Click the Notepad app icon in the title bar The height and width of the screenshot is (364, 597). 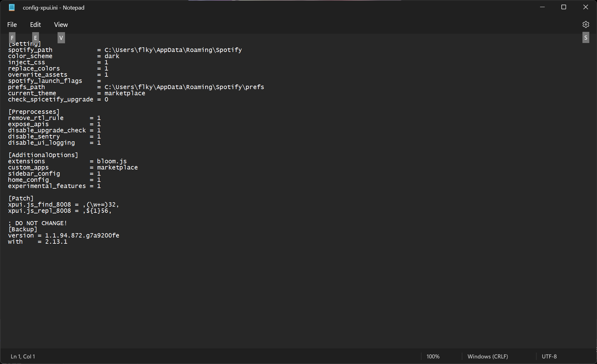11,7
